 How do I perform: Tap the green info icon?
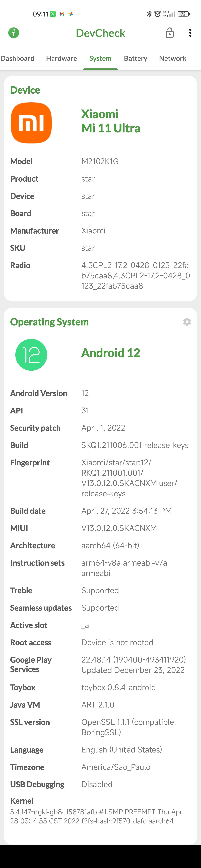point(13,33)
